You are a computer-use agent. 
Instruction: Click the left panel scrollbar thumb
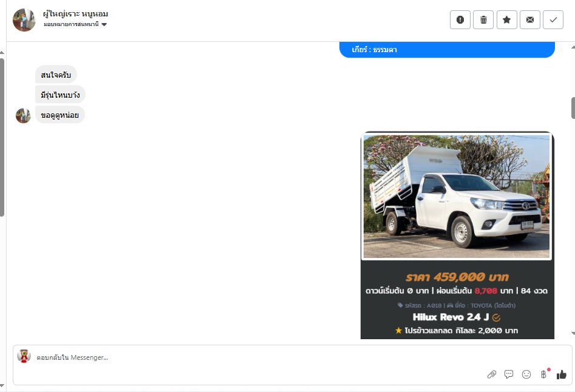click(x=2, y=137)
